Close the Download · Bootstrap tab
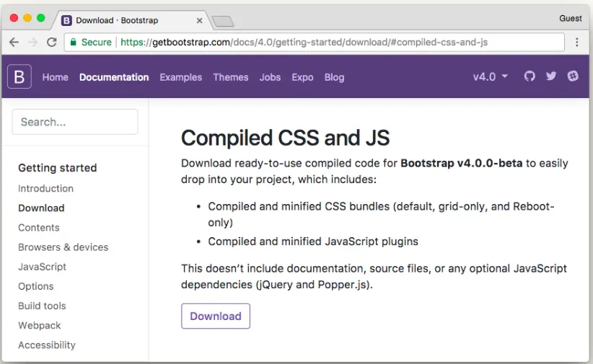593x364 pixels. click(x=199, y=20)
